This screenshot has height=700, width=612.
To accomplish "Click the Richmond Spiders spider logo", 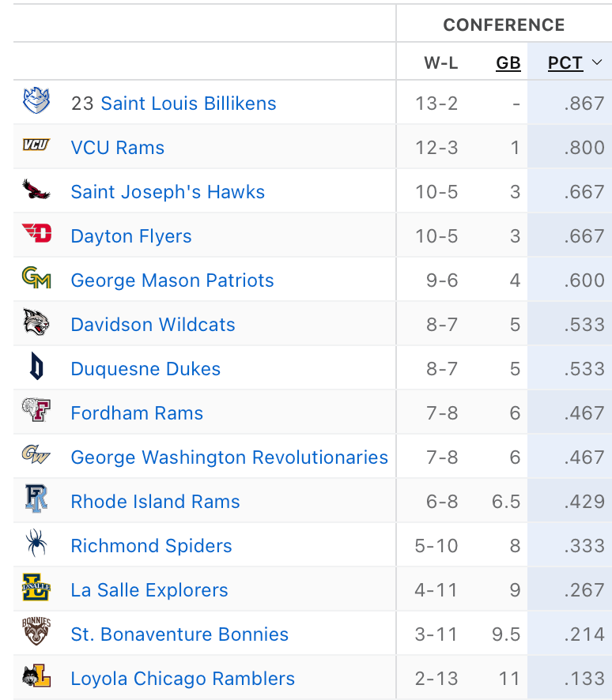I will [x=36, y=544].
